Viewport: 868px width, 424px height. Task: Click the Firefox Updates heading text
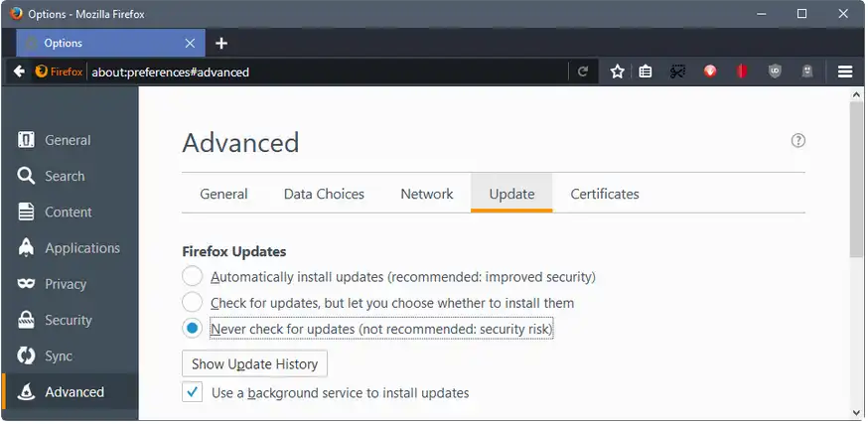[234, 251]
